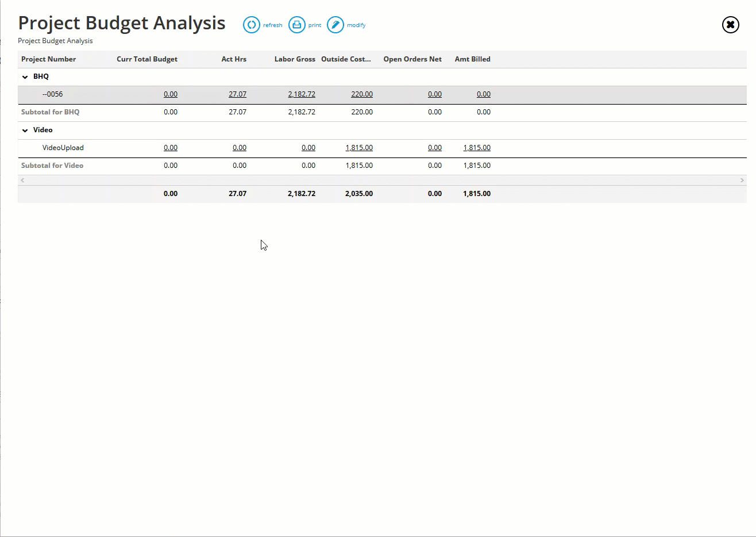Screen dimensions: 756x537
Task: Click the horizontal scrollbar right arrow
Action: coord(742,181)
